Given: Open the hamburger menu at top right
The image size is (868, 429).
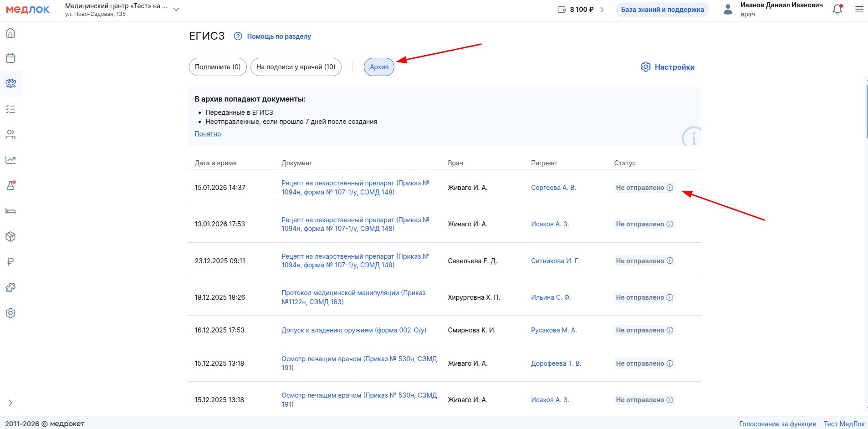Looking at the screenshot, I should point(859,10).
